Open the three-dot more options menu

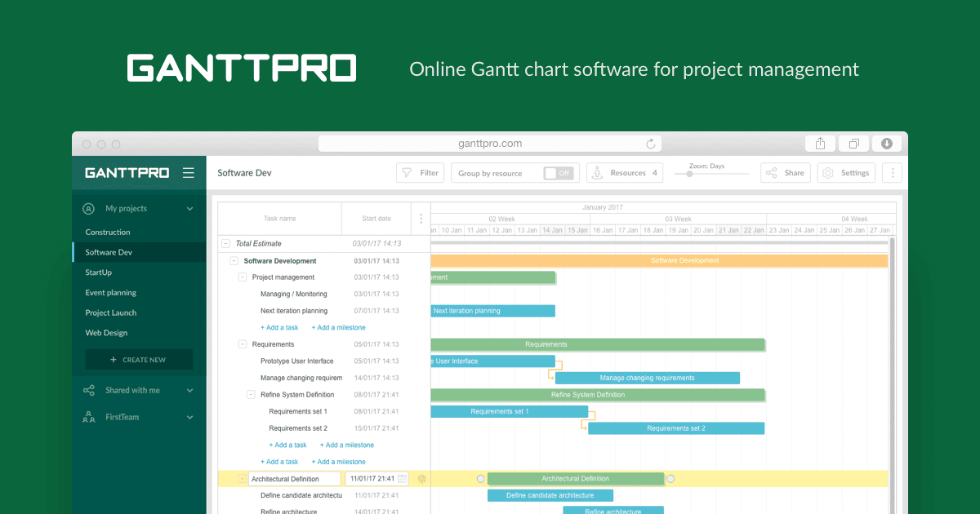click(x=892, y=173)
